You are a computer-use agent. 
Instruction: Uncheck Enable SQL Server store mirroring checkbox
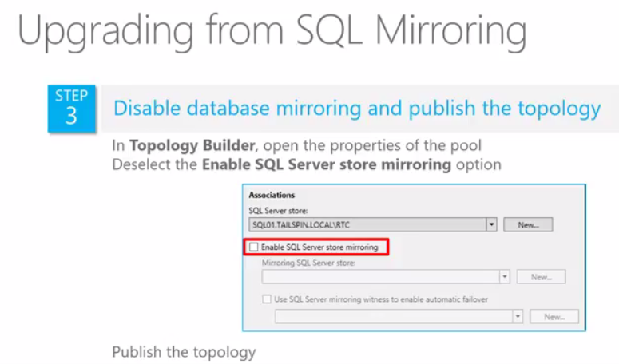[254, 248]
